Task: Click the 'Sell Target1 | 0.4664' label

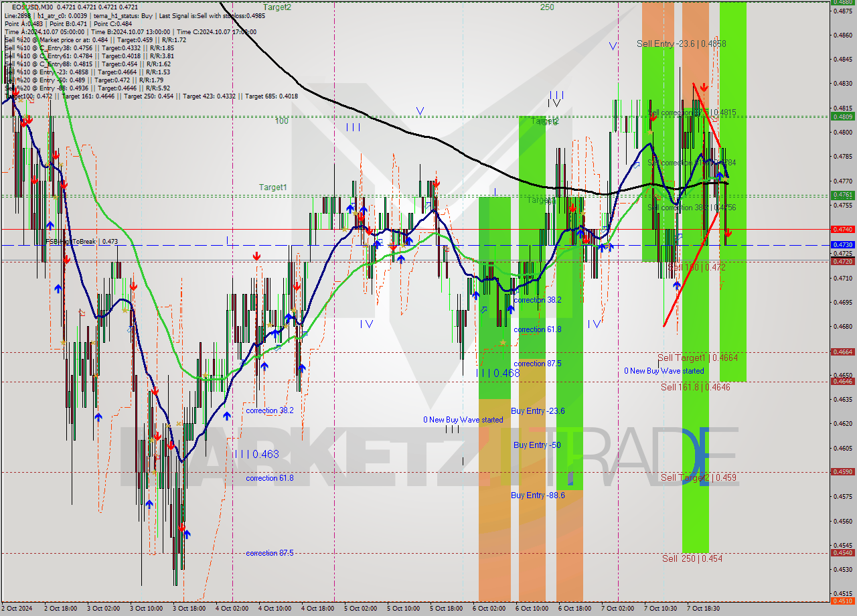Action: (698, 358)
